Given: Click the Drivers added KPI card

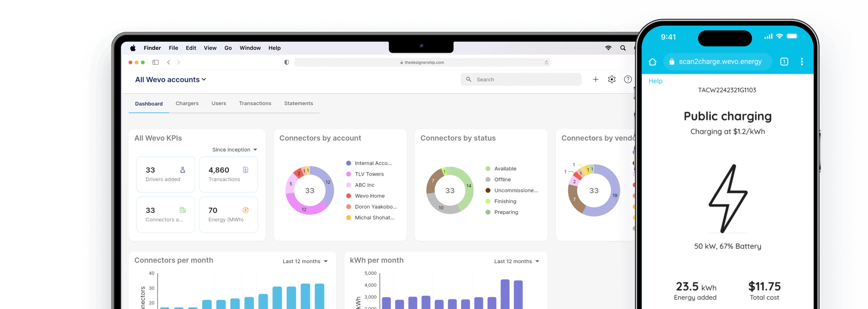Looking at the screenshot, I should [x=165, y=174].
